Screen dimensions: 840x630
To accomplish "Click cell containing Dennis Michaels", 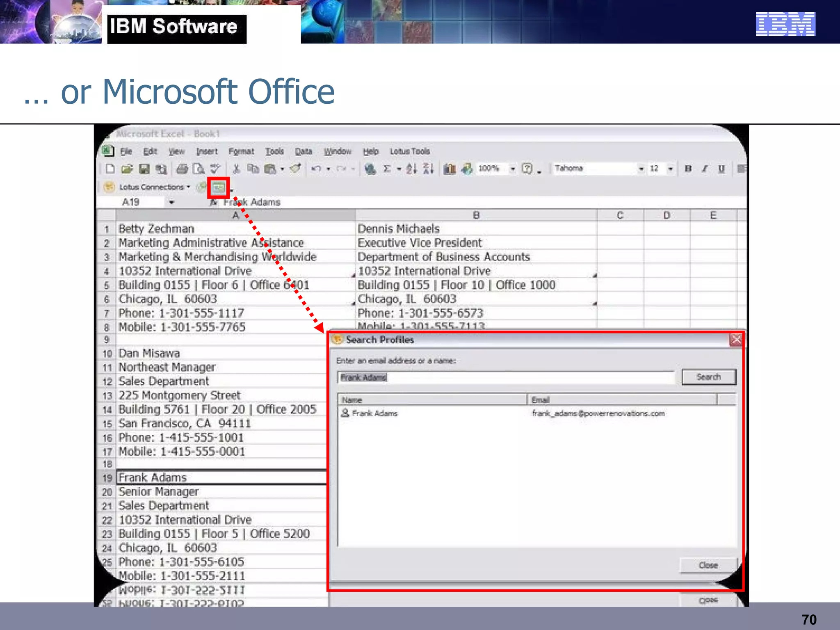I will (x=476, y=228).
